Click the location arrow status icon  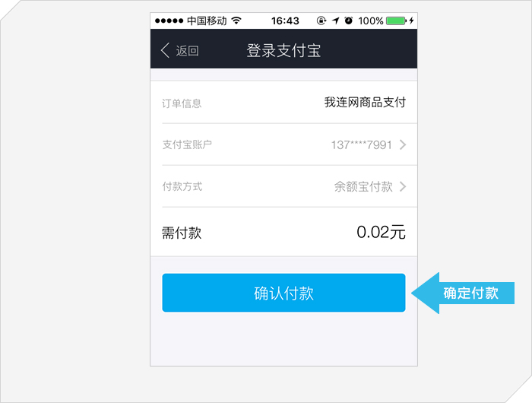[336, 21]
